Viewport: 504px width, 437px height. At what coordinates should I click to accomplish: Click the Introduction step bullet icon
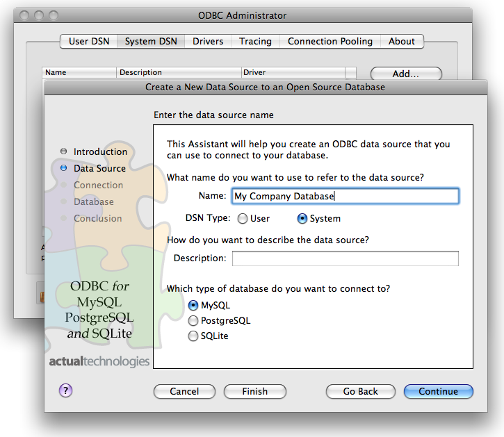tap(64, 151)
